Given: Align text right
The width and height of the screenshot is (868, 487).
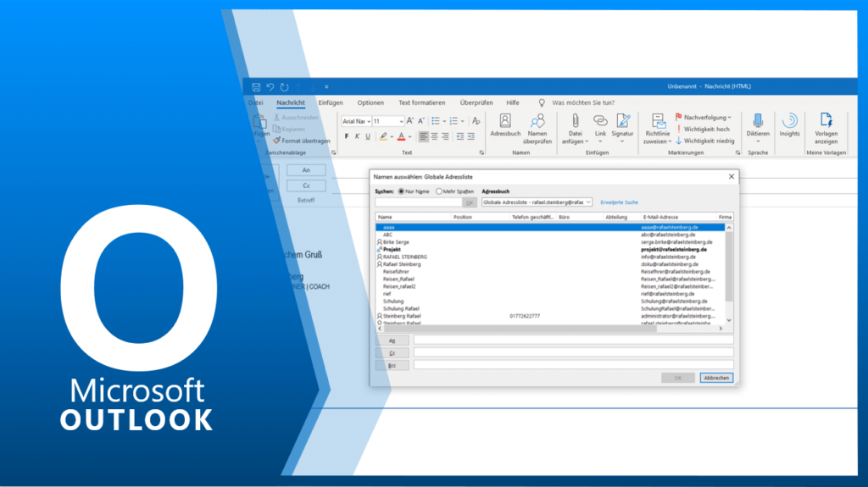Looking at the screenshot, I should [445, 136].
